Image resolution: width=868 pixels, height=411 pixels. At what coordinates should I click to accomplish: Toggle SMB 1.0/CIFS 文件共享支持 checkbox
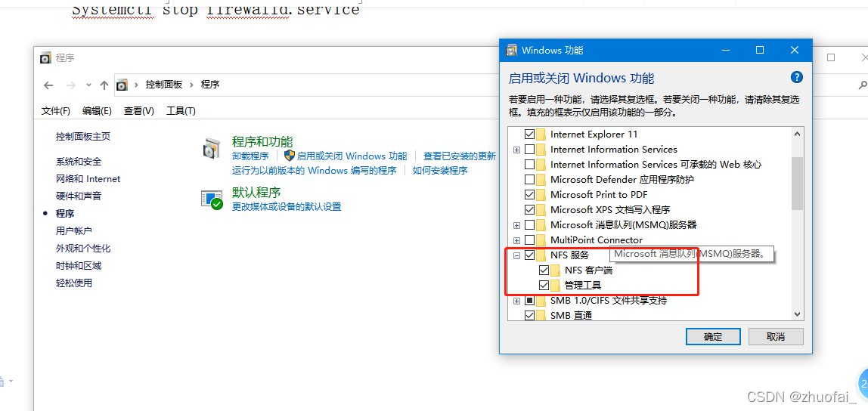coord(530,301)
